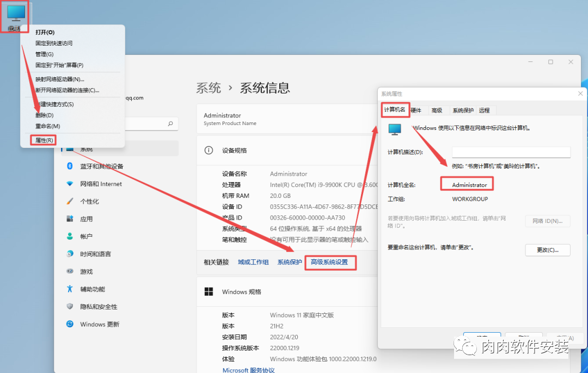Choose 映射网络驱动器(N) in context menu
Screen dimensions: 588x373
pyautogui.click(x=60, y=79)
